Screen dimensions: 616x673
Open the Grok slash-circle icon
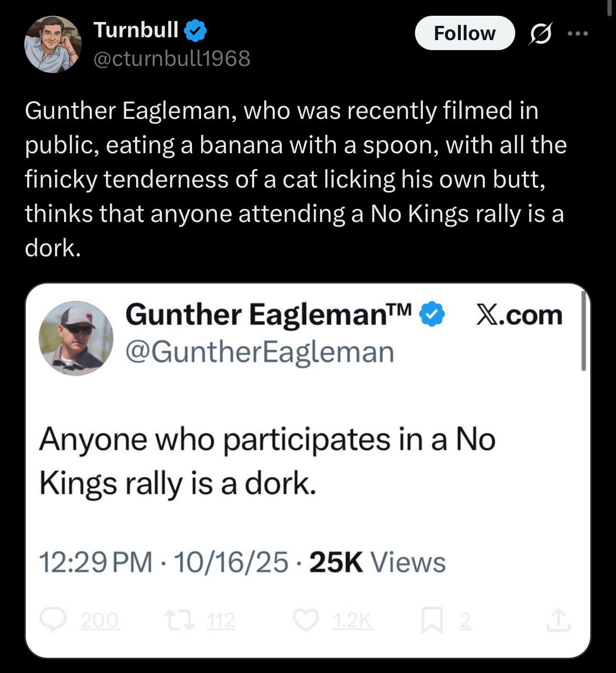click(x=540, y=34)
